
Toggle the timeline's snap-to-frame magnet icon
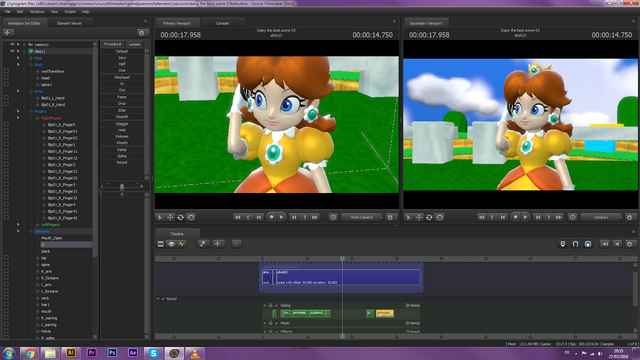588,244
